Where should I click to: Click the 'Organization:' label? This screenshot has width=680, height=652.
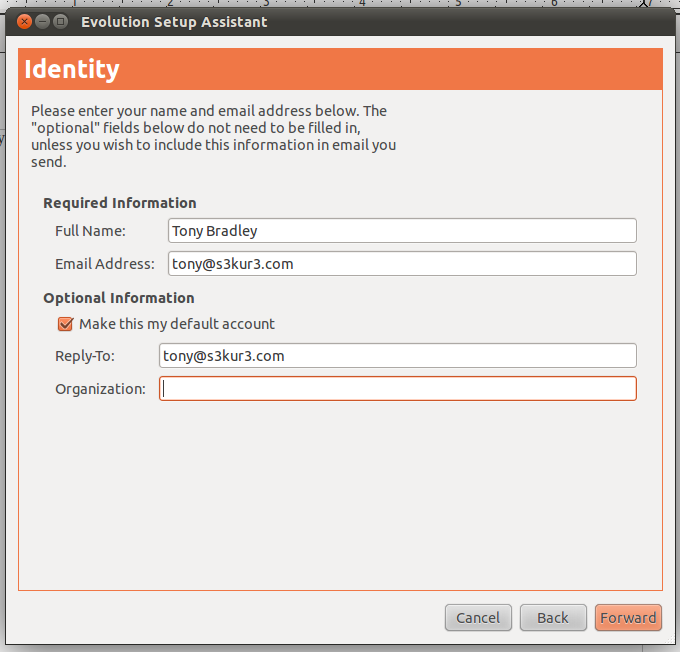(x=100, y=389)
